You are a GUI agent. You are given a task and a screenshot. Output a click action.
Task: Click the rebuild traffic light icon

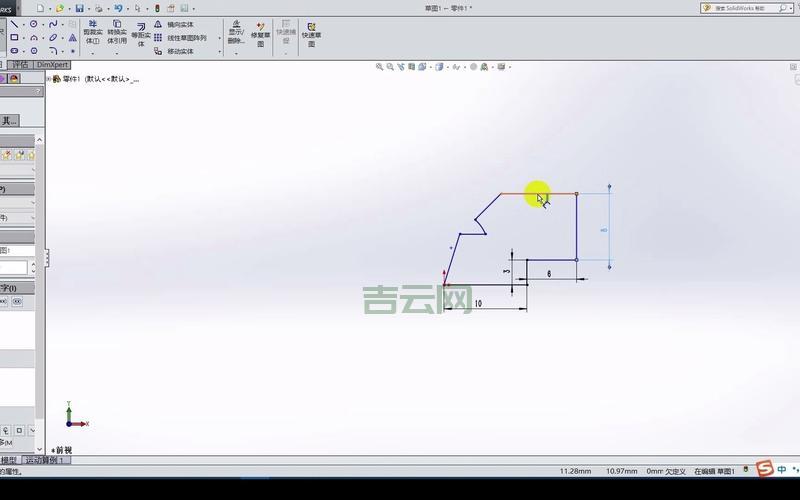155,8
